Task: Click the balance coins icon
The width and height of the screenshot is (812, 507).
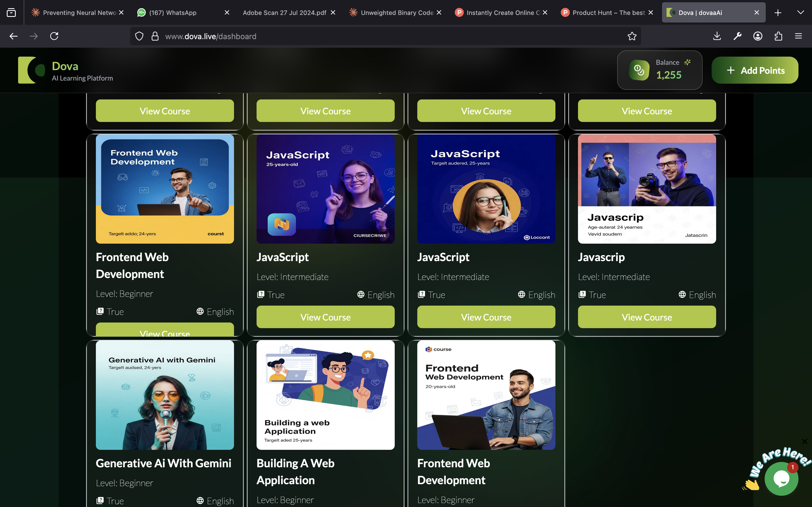Action: click(x=639, y=70)
